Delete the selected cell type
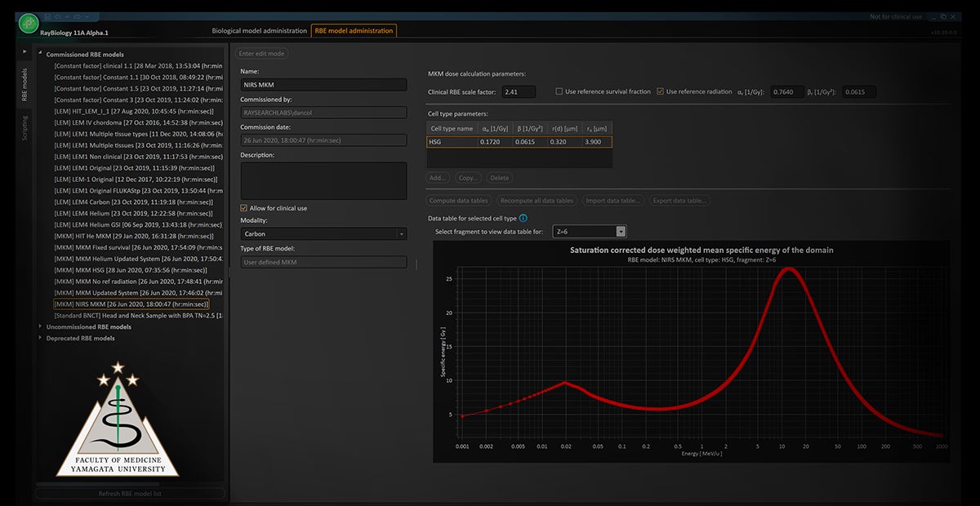 point(499,177)
